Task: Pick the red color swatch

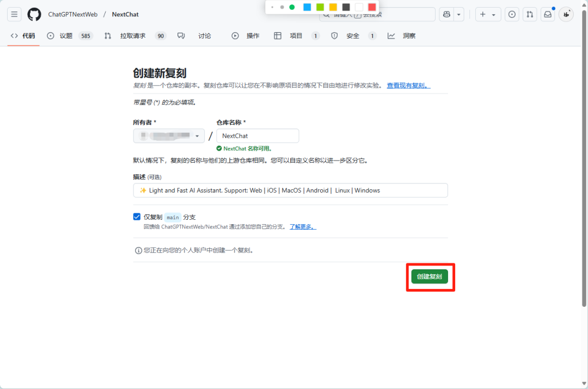Action: tap(372, 7)
